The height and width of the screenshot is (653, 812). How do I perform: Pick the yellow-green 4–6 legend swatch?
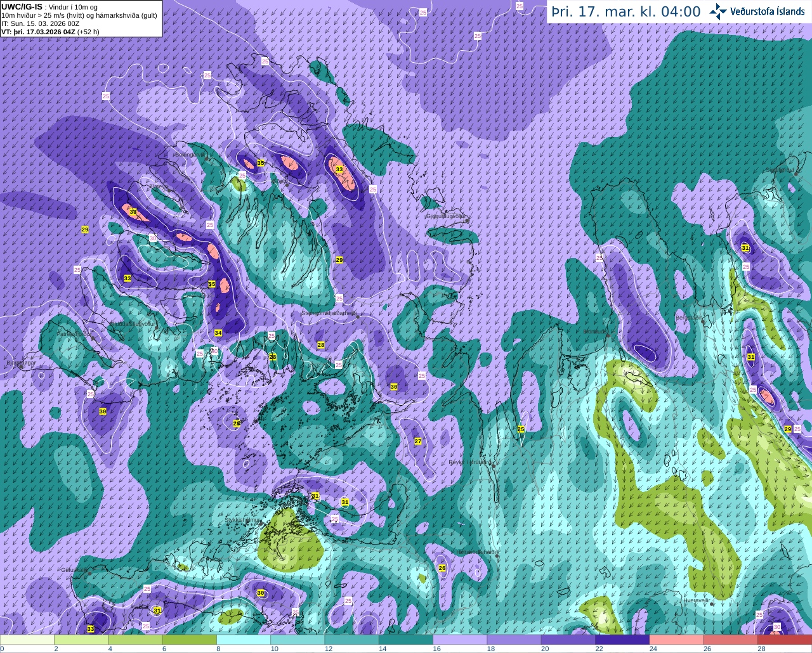[x=136, y=640]
